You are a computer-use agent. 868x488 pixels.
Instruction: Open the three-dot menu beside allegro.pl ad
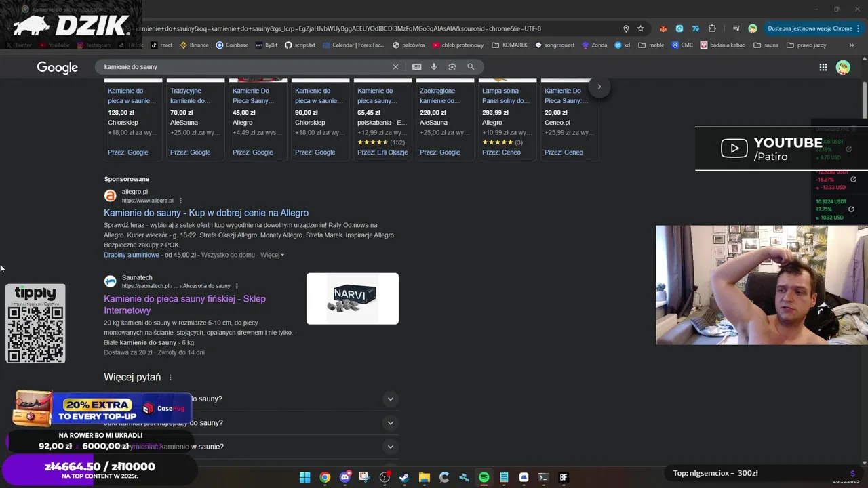point(180,201)
